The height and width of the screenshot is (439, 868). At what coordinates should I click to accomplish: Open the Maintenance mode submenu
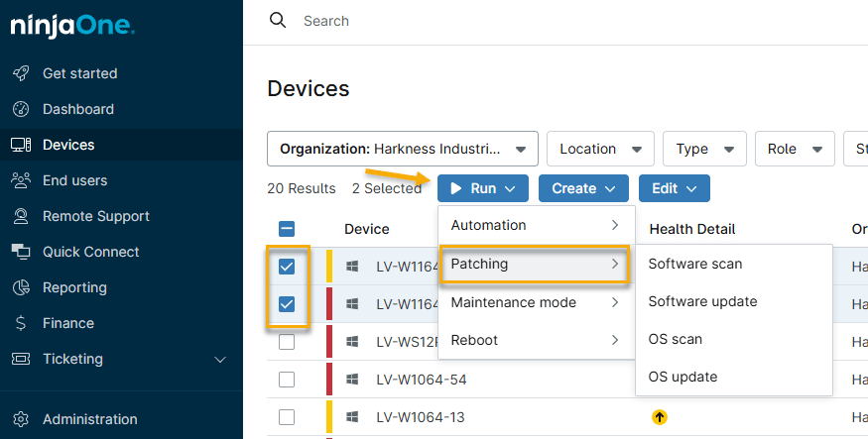536,302
